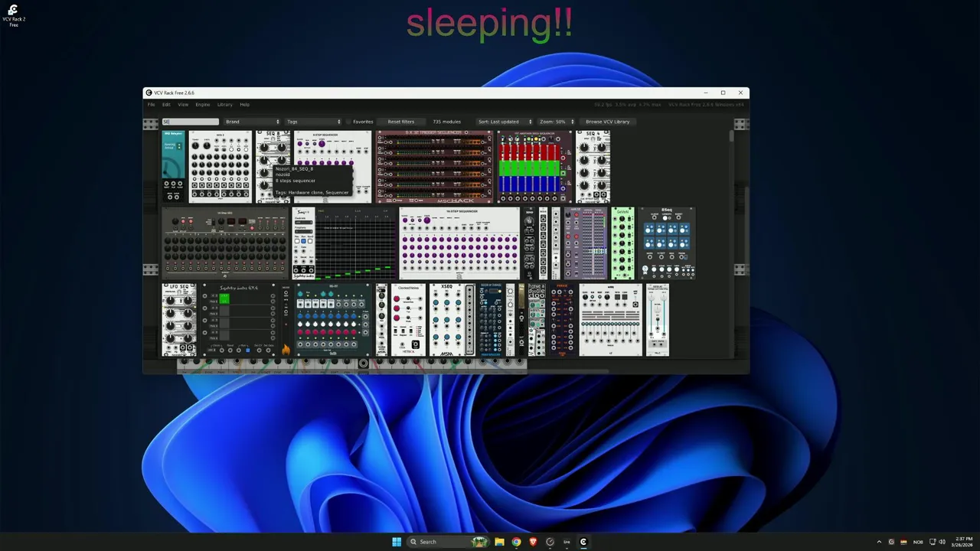Select the colorful step-button sequencer module
This screenshot has height=551, width=980.
[x=333, y=320]
